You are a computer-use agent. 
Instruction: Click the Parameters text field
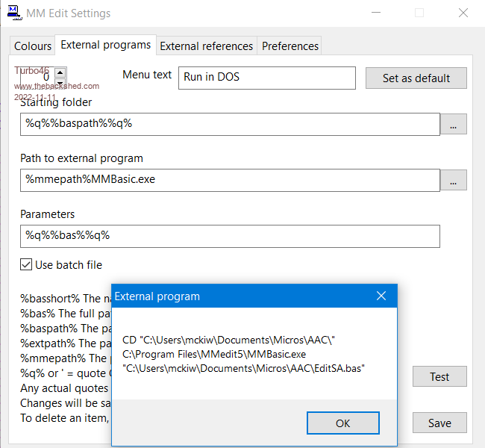(x=230, y=236)
